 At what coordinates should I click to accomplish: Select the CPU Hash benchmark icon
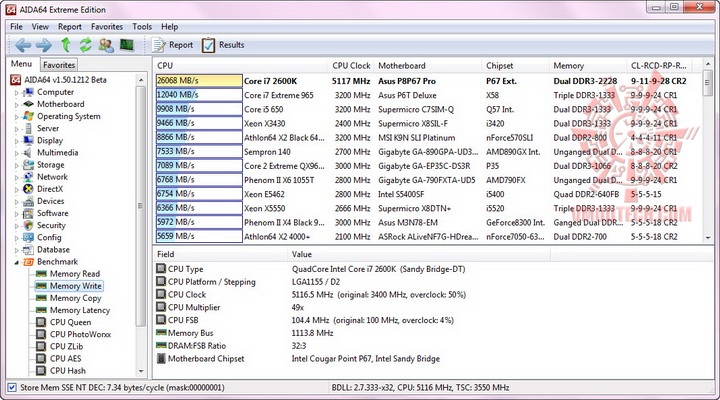(x=41, y=371)
